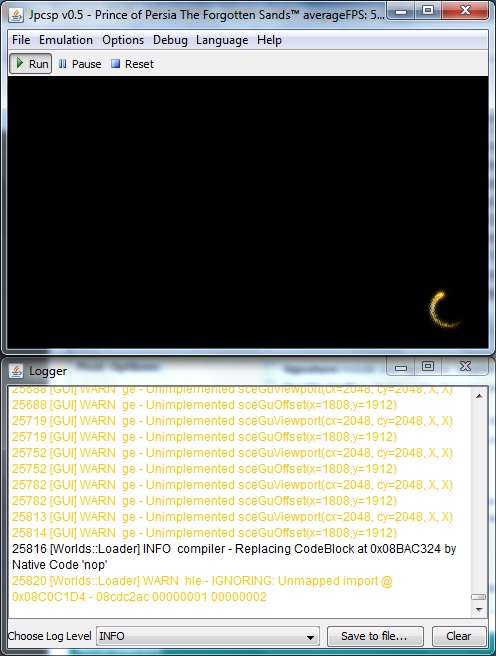Click the Save to file... button
This screenshot has height=656, width=496.
[375, 636]
